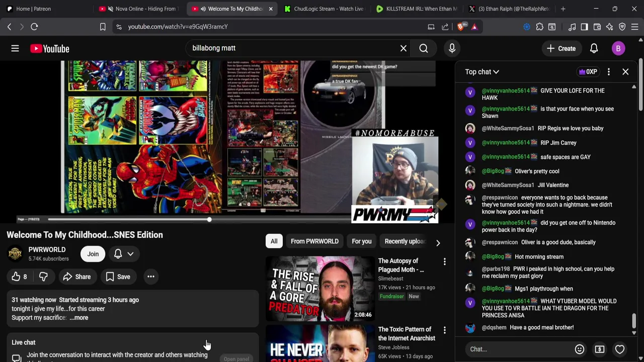644x362 pixels.
Task: Open options for 'The Toxic Pattern' video
Action: tap(444, 330)
